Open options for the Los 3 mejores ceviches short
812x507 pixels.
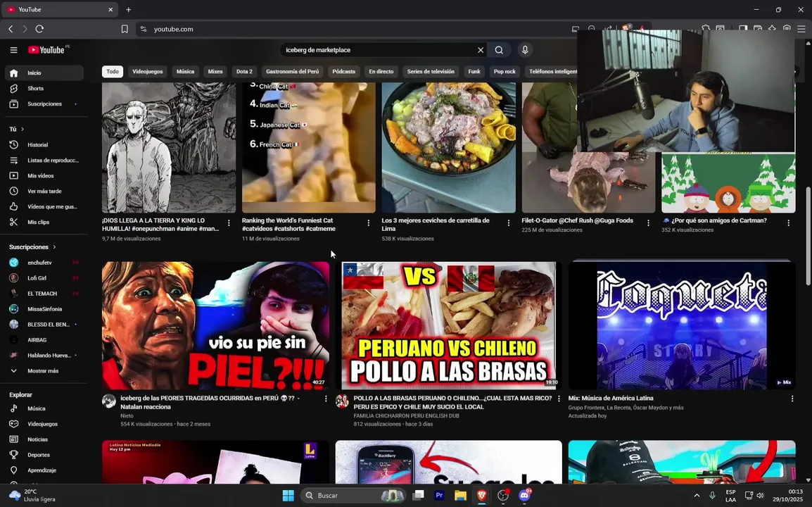509,223
